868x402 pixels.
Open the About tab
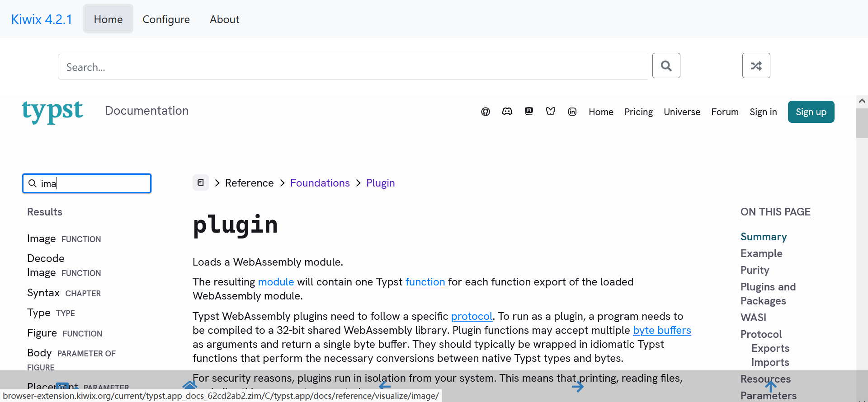224,19
